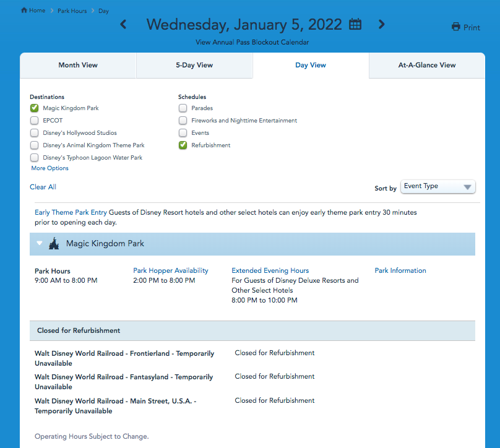
Task: Select the Day View tab
Action: 311,65
